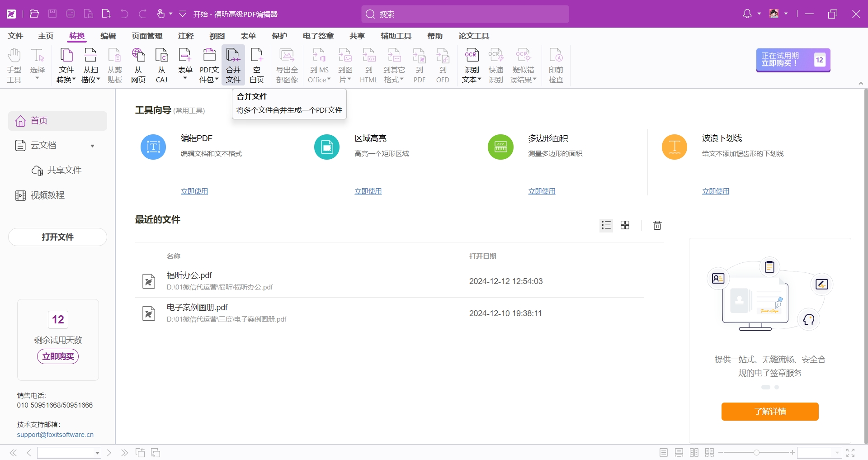The height and width of the screenshot is (460, 868).
Task: Open the 文件 menu
Action: tap(15, 36)
